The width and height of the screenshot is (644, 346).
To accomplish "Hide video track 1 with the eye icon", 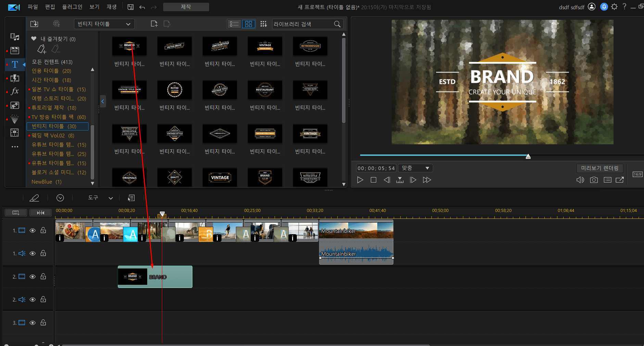I will coord(33,230).
